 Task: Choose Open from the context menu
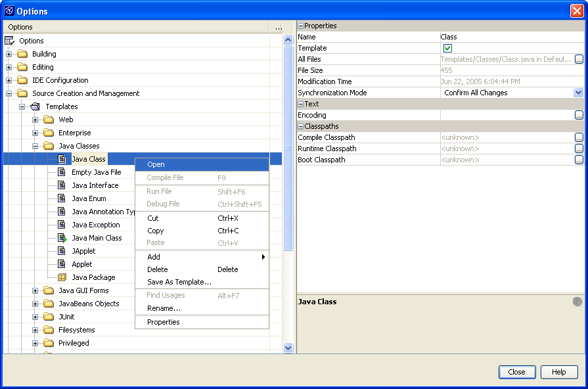(x=156, y=164)
